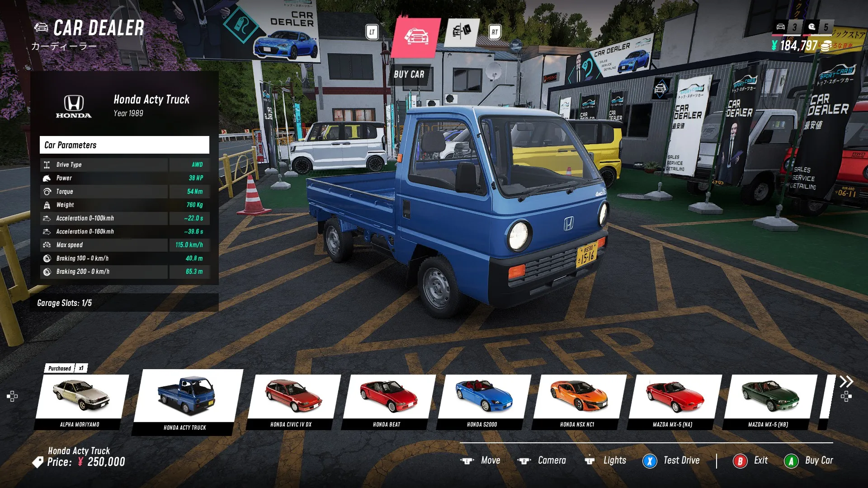Click the blue X button icon
Screen dimensions: 868x488
pyautogui.click(x=650, y=461)
